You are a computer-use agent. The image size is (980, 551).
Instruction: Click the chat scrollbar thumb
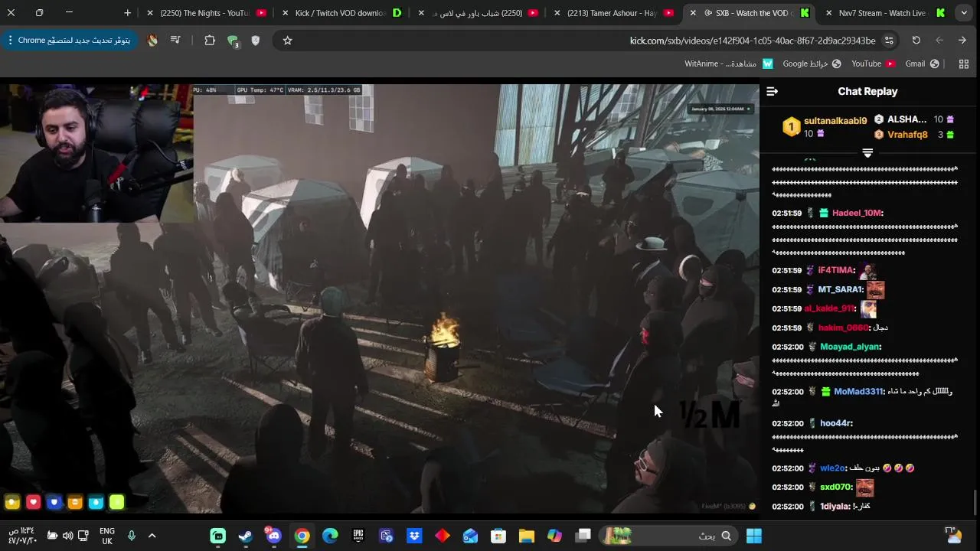975,502
